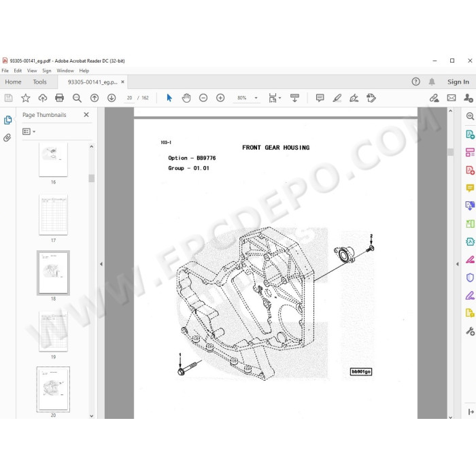Open the Edit menu
Viewport: 476px width, 476px height.
18,71
